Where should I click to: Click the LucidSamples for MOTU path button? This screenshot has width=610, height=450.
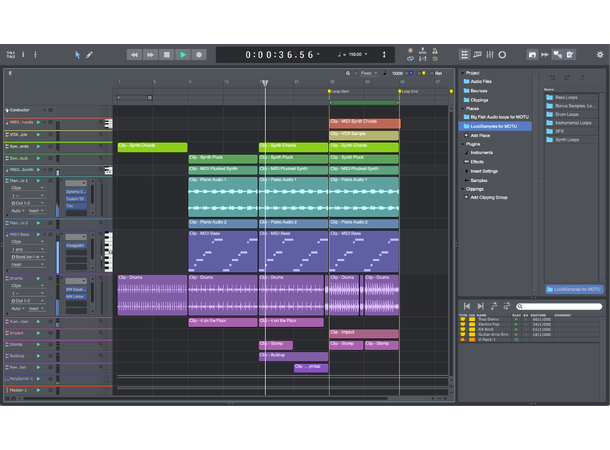click(x=574, y=289)
